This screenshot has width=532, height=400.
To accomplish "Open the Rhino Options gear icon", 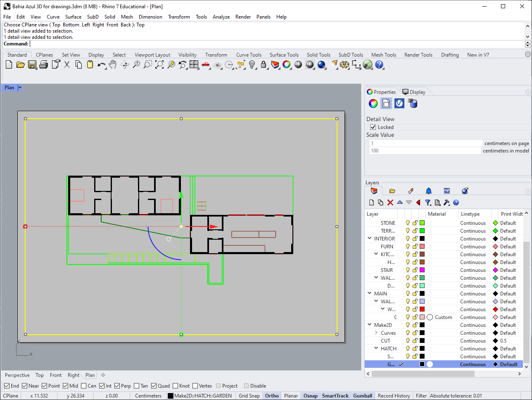I will tap(344, 64).
